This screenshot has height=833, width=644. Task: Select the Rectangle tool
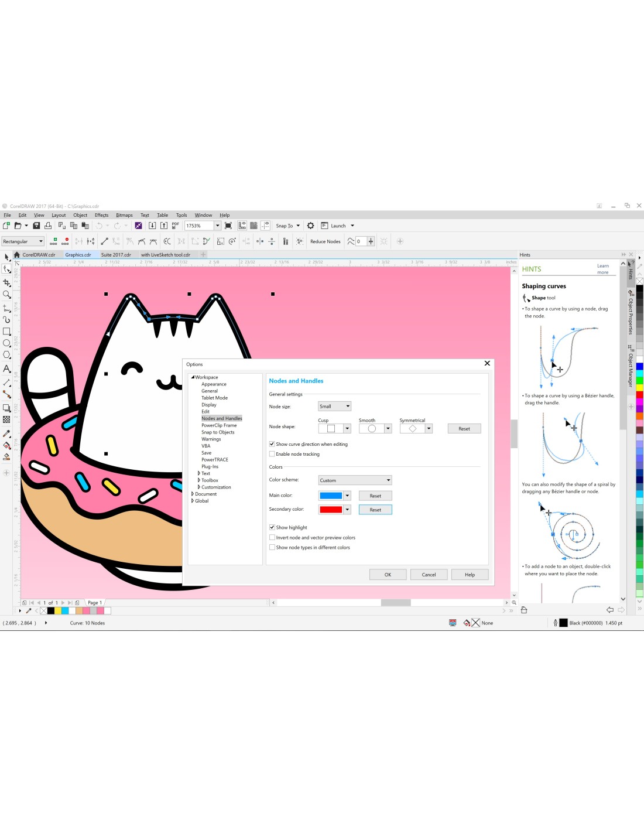(x=6, y=332)
